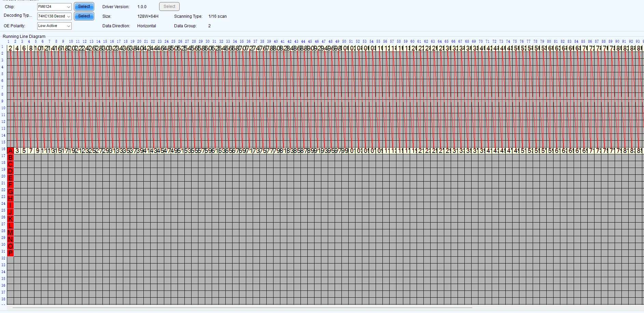Click the Select button beside Chip dropdown
This screenshot has width=644, height=313.
point(84,6)
